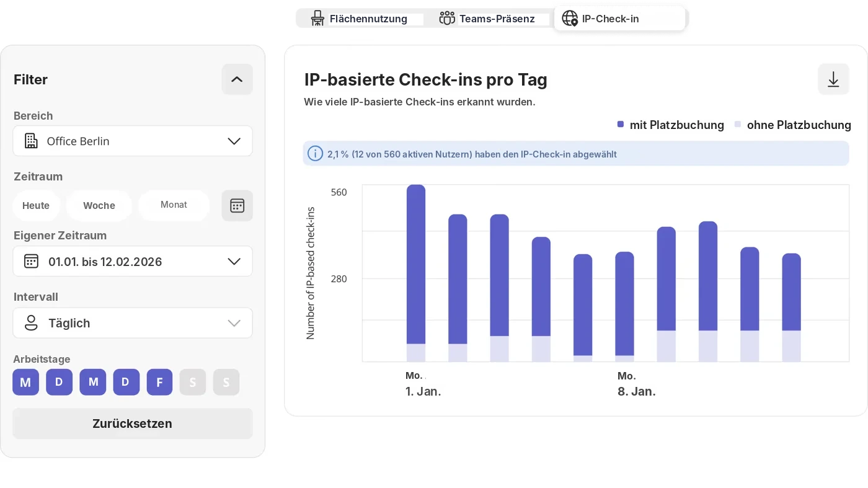Viewport: 868px width, 488px height.
Task: Click the chevron arrow in Täglich field
Action: pos(234,323)
